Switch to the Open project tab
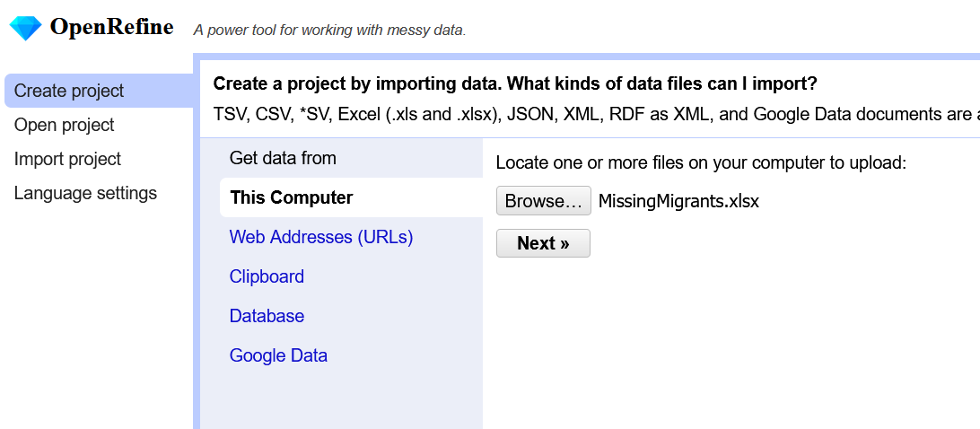The height and width of the screenshot is (429, 980). click(65, 125)
